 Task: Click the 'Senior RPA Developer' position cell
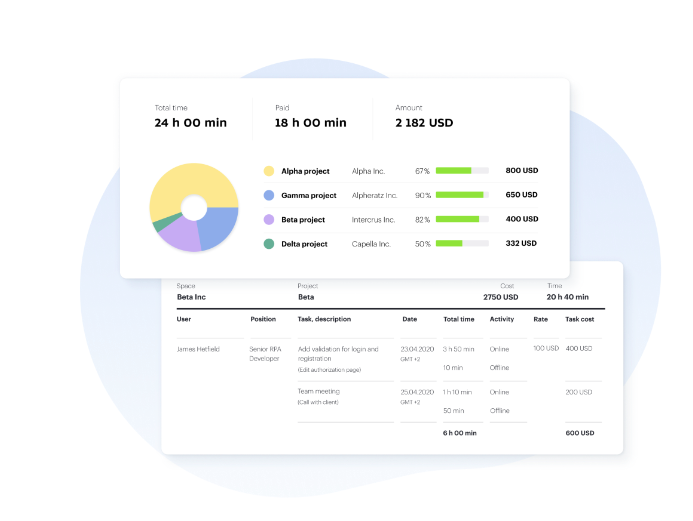point(265,354)
